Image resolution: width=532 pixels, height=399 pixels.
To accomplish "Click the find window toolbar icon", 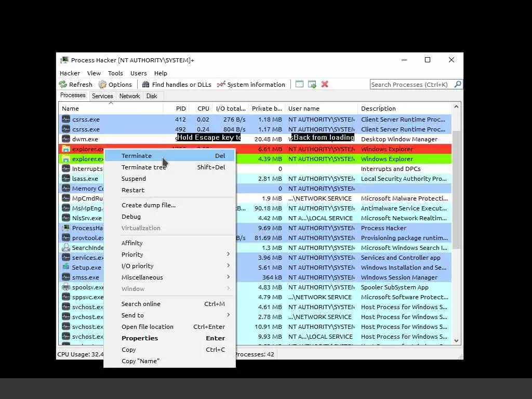I will [x=299, y=84].
